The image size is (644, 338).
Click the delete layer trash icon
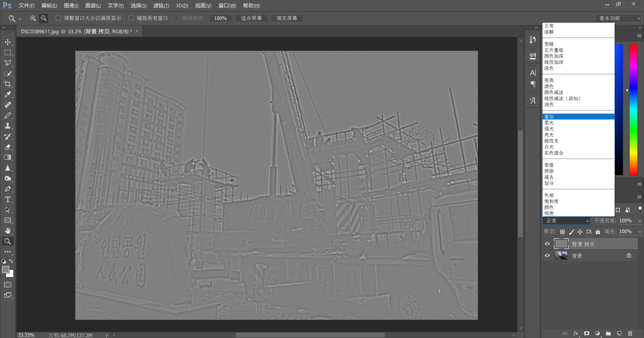point(630,333)
